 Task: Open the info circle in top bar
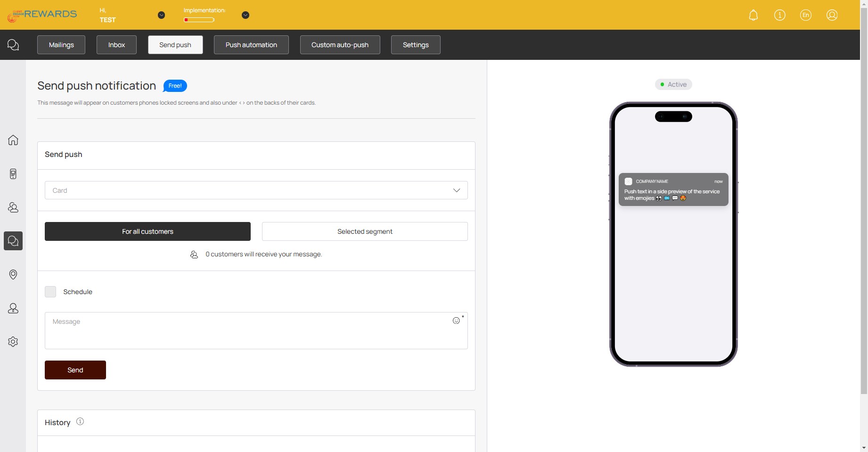780,15
